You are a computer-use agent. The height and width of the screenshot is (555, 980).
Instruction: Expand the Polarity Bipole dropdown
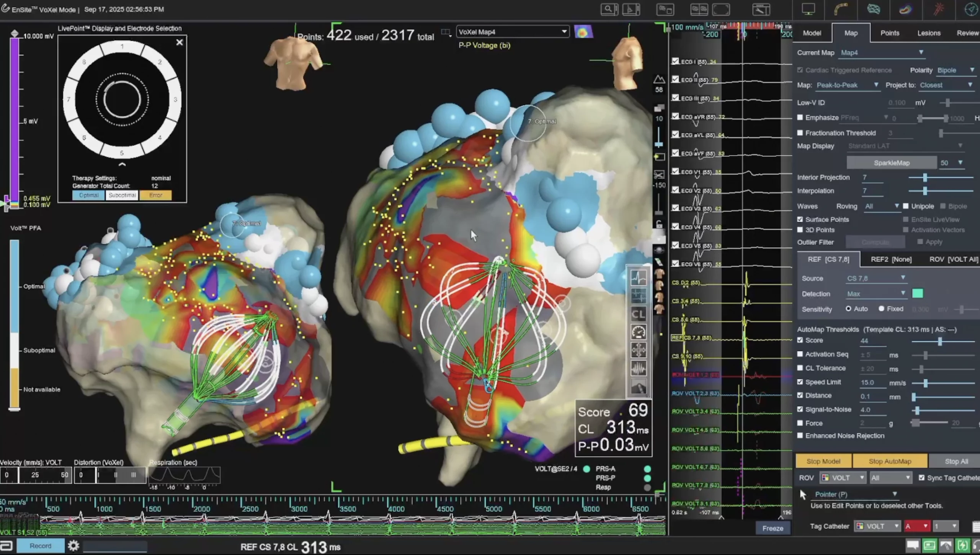coord(955,70)
